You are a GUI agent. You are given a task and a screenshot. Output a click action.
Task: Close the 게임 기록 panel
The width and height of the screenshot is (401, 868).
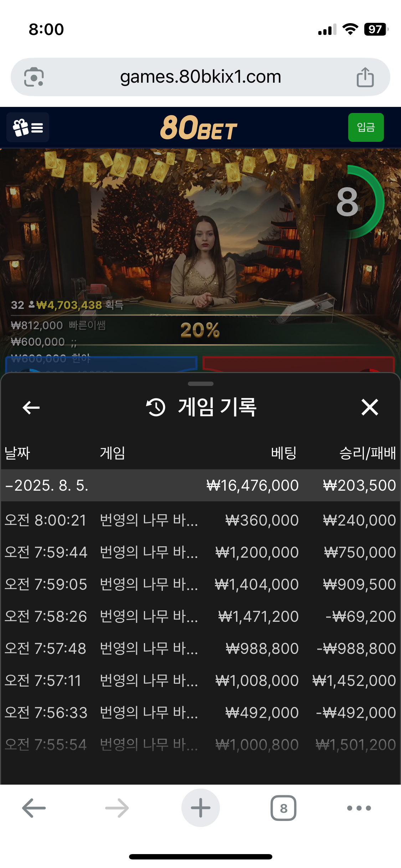pos(370,407)
